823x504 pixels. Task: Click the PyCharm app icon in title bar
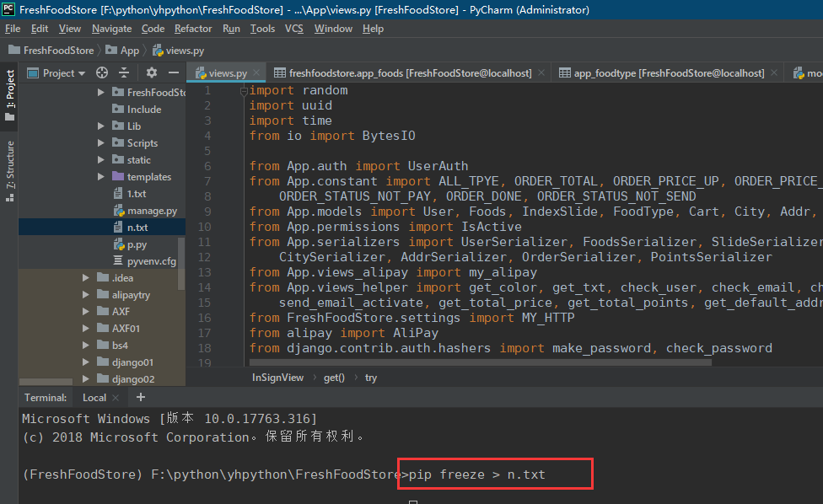click(x=8, y=9)
